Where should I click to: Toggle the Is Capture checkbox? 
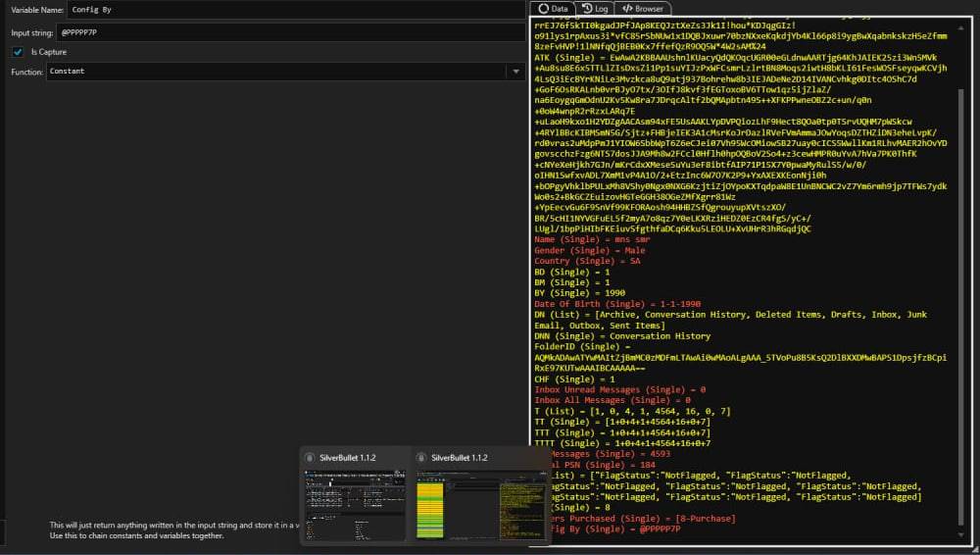point(18,52)
